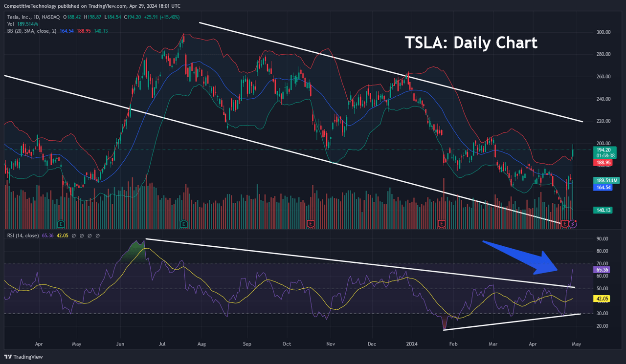Click the January 2024 earnings E marker
Screen dimensions: 626x364
[x=442, y=224]
